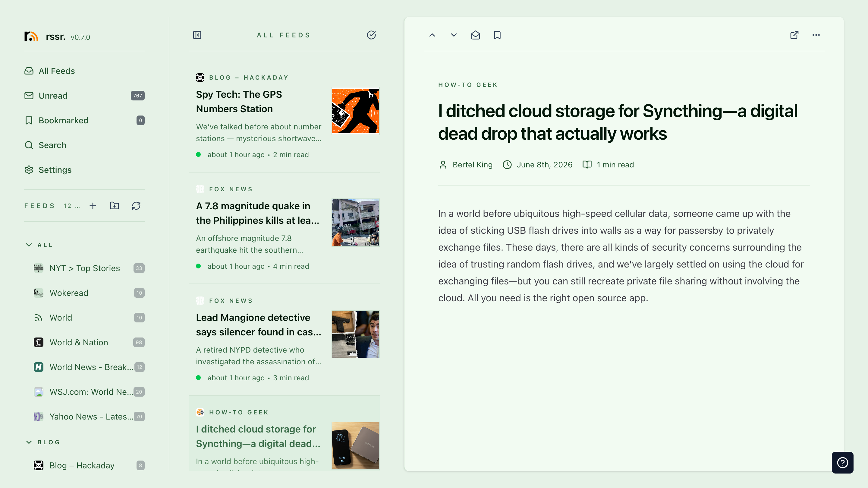The image size is (868, 488).
Task: Select Wokeread feed
Action: point(89,293)
